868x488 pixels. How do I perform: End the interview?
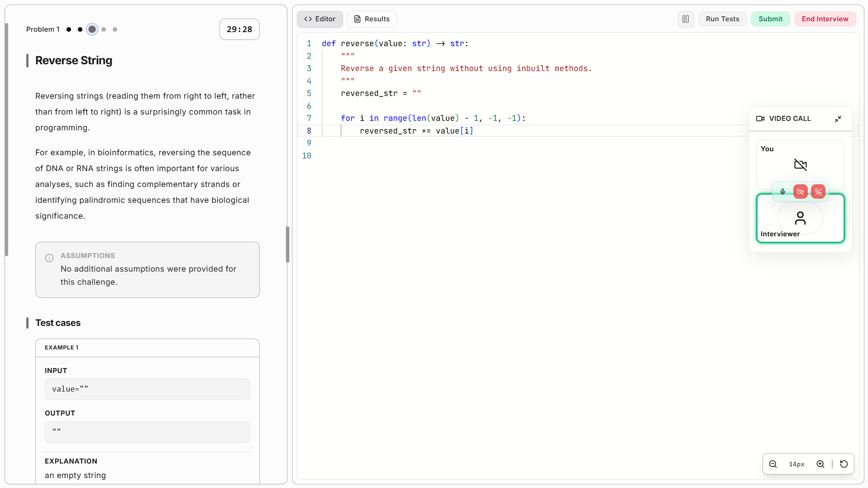(825, 19)
